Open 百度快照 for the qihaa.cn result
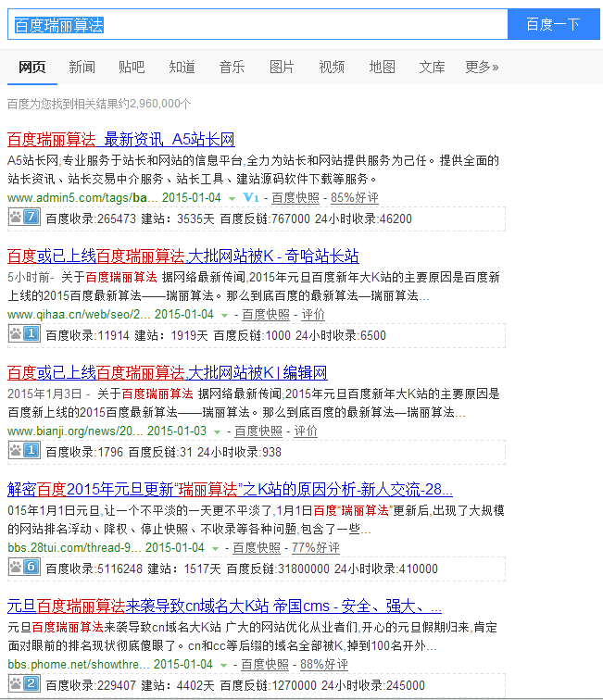Image resolution: width=603 pixels, height=700 pixels. click(x=266, y=315)
